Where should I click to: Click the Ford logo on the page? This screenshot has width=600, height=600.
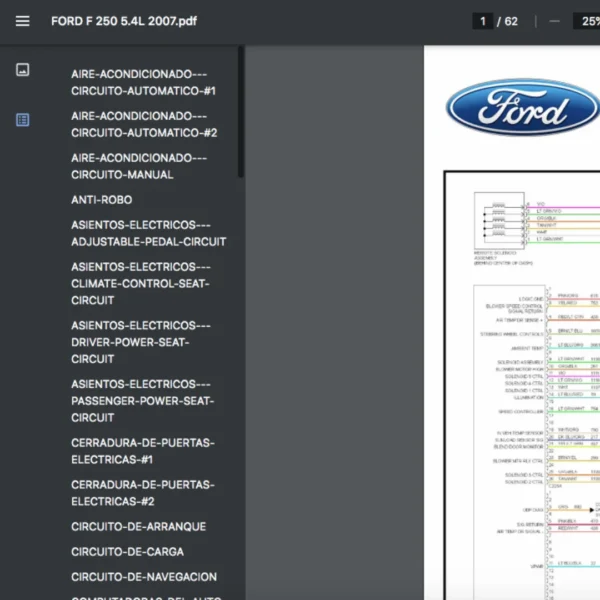pyautogui.click(x=521, y=107)
